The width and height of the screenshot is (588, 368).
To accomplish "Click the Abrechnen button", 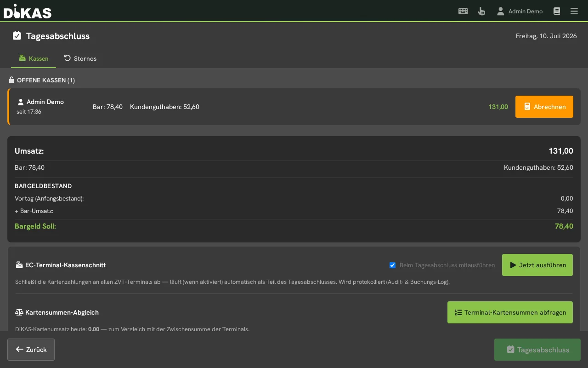I will [544, 107].
